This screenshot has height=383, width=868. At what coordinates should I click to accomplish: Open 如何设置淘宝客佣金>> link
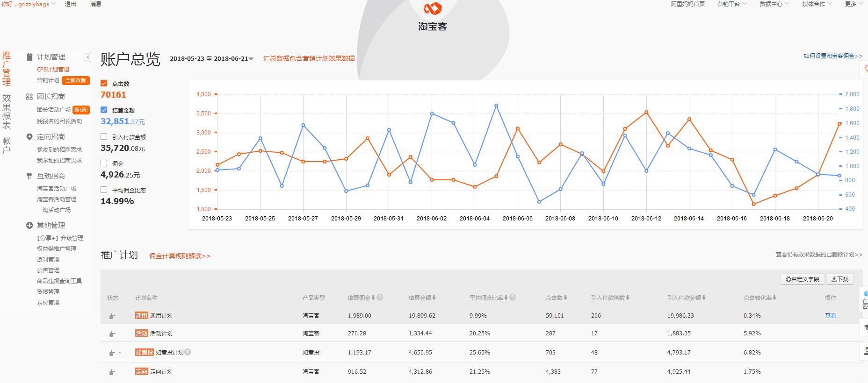[x=833, y=56]
